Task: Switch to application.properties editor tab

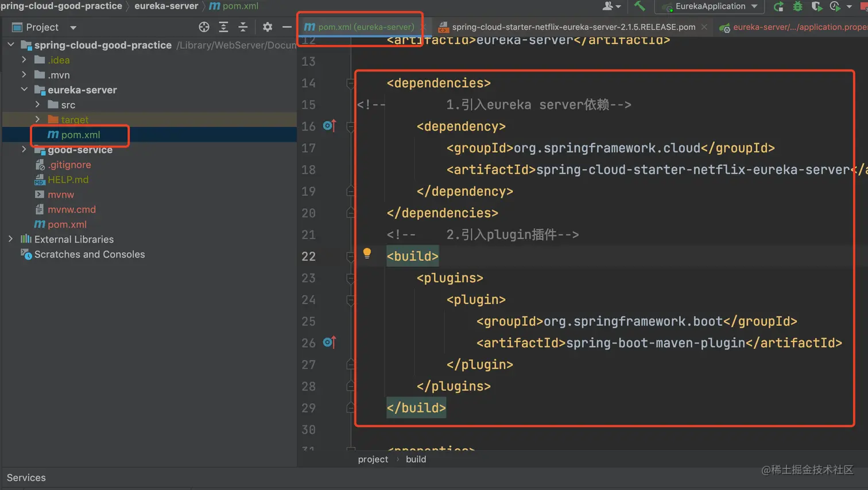Action: 793,27
